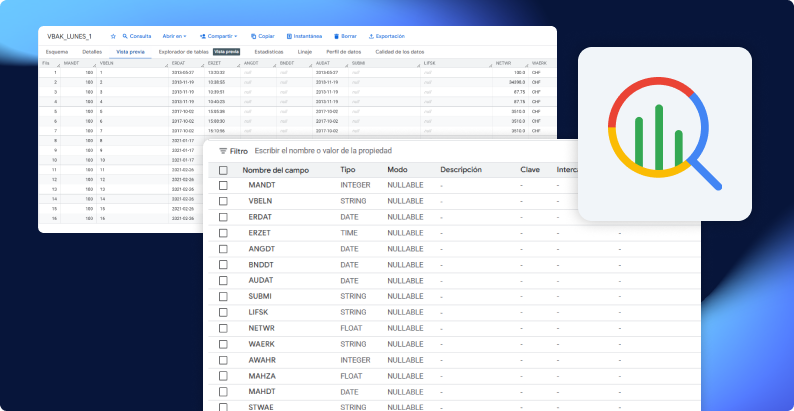Switch to the Detalles tab
794x411 pixels.
click(92, 52)
